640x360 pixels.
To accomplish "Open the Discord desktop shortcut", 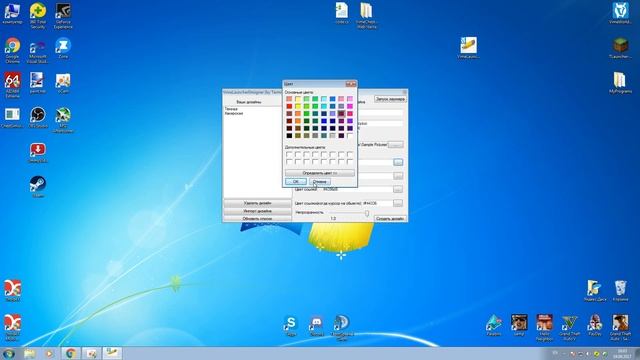I will (316, 326).
